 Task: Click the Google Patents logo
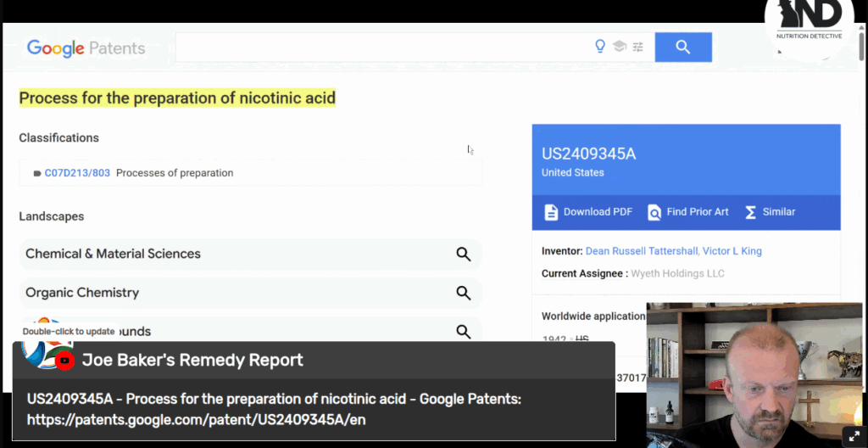tap(86, 48)
